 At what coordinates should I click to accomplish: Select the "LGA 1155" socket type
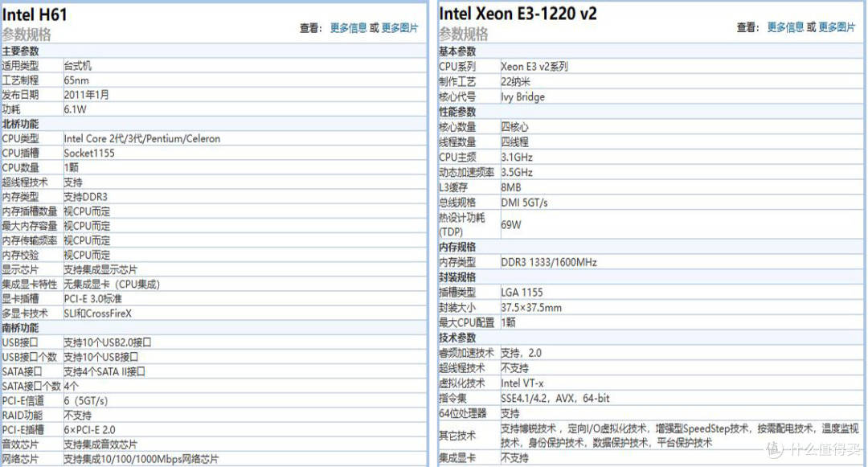point(522,292)
